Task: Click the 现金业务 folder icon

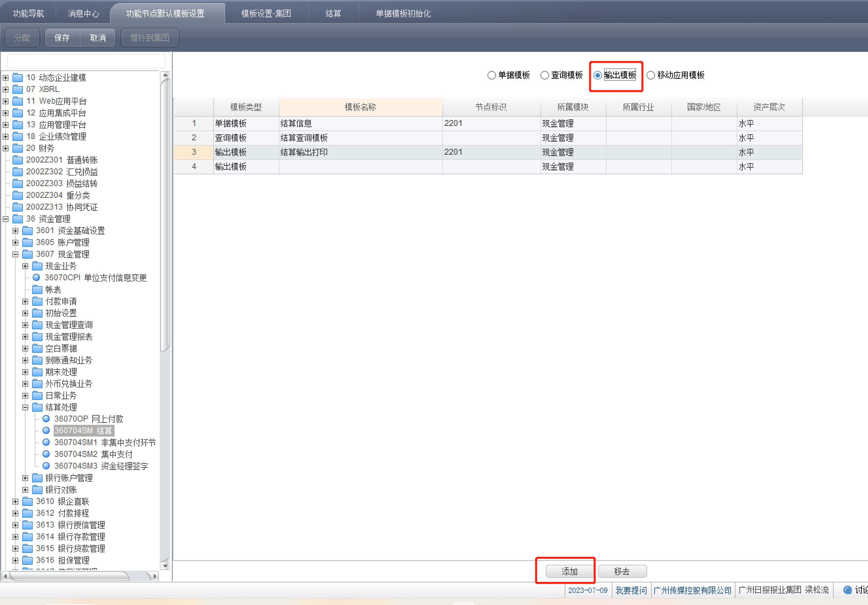Action: [x=37, y=266]
